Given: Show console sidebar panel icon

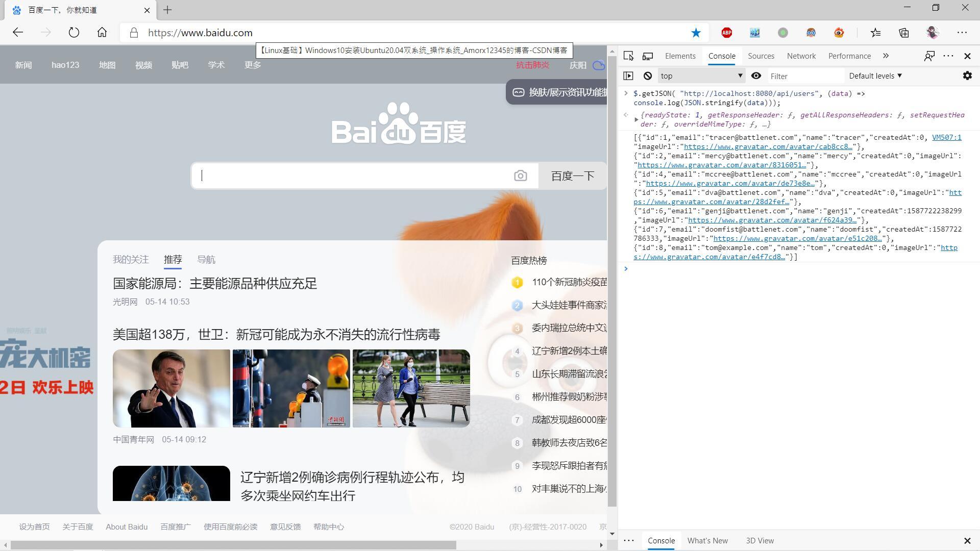Looking at the screenshot, I should coord(628,76).
